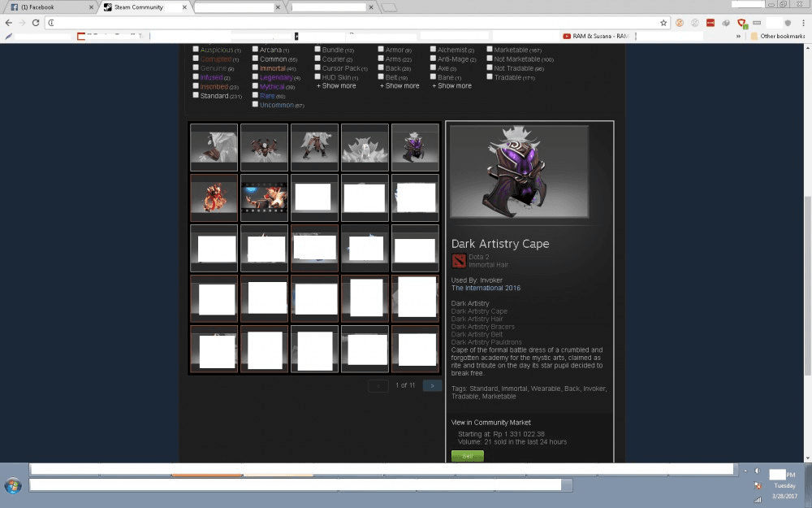Open The International 2016 link
Screen dimensions: 812x508
coord(486,289)
